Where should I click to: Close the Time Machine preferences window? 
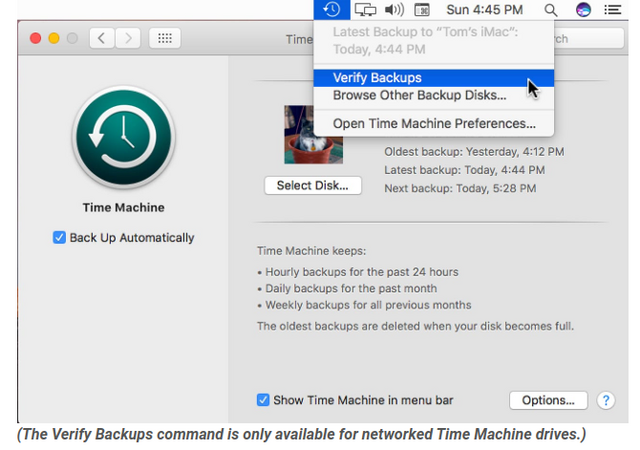pos(36,38)
